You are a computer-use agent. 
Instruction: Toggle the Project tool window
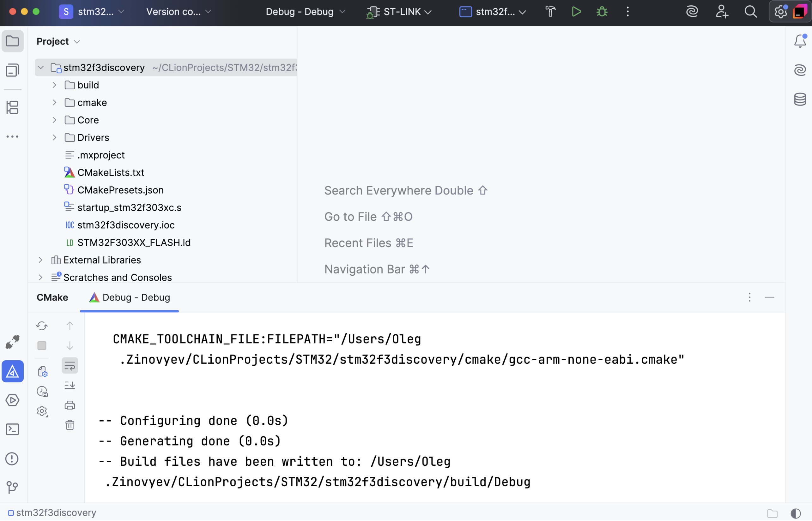pyautogui.click(x=13, y=41)
